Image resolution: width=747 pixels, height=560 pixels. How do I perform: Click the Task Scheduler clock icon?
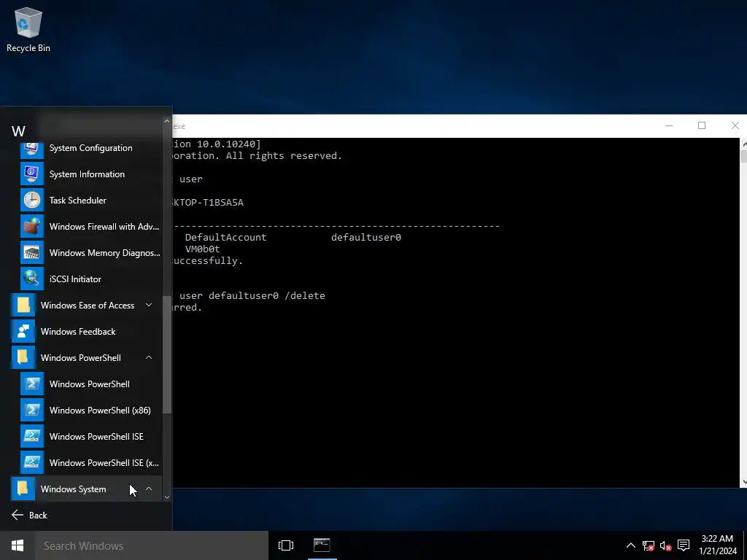(x=32, y=201)
